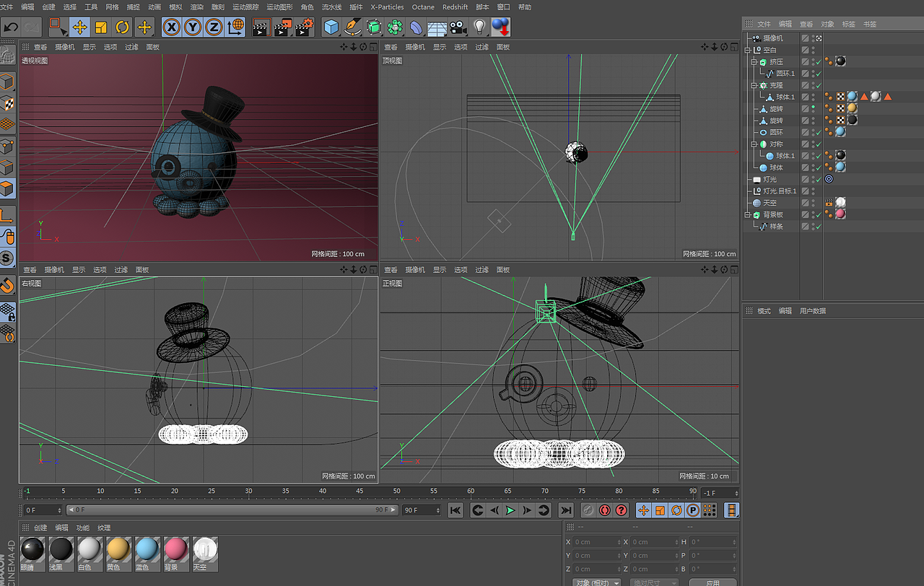Viewport: 924px width, 586px height.
Task: Click the end frame 90 F field
Action: click(422, 510)
